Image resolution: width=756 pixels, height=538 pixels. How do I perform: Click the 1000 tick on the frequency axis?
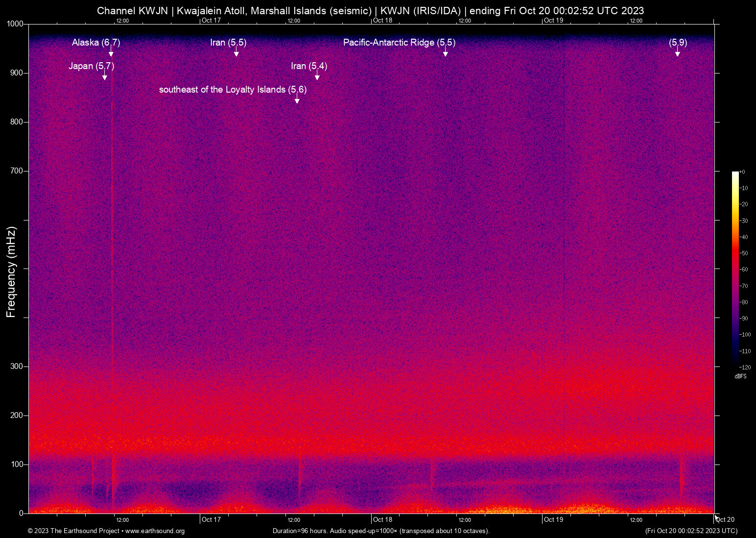(15, 24)
